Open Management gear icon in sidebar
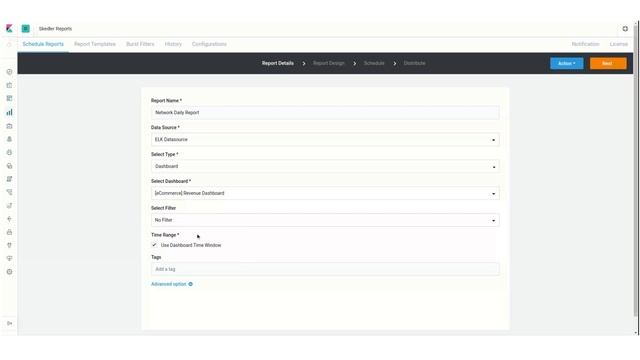The image size is (640, 360). 9,272
